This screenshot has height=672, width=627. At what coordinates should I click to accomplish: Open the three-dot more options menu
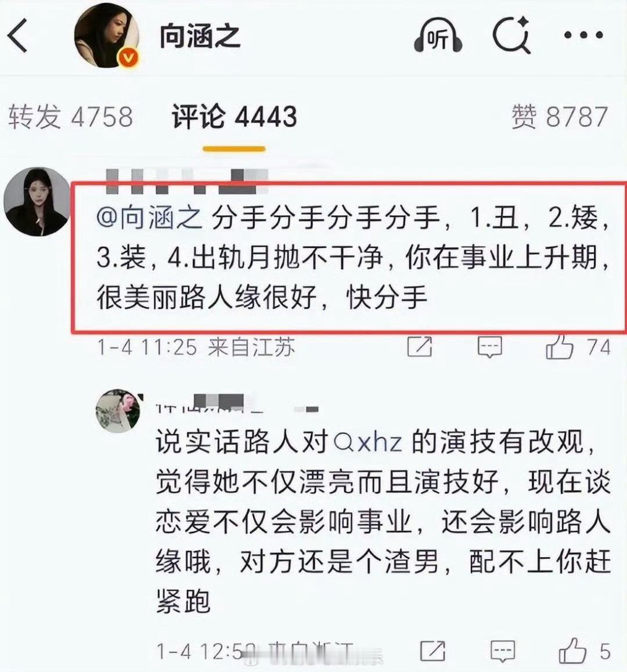[x=583, y=35]
